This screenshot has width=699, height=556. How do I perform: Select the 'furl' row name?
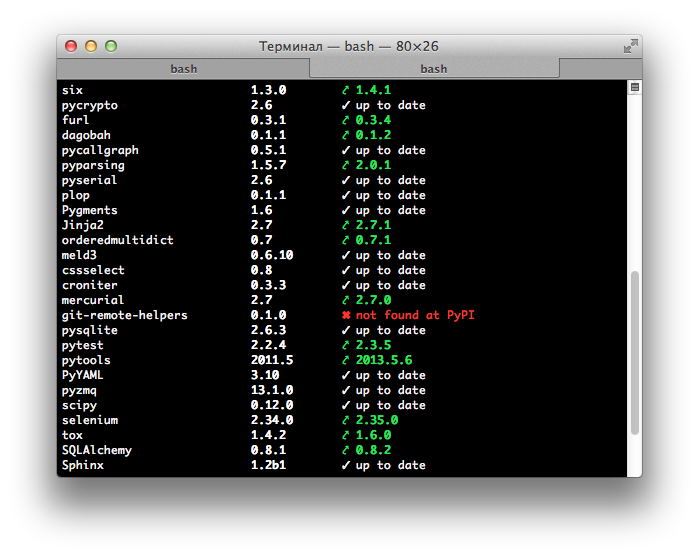tap(75, 120)
